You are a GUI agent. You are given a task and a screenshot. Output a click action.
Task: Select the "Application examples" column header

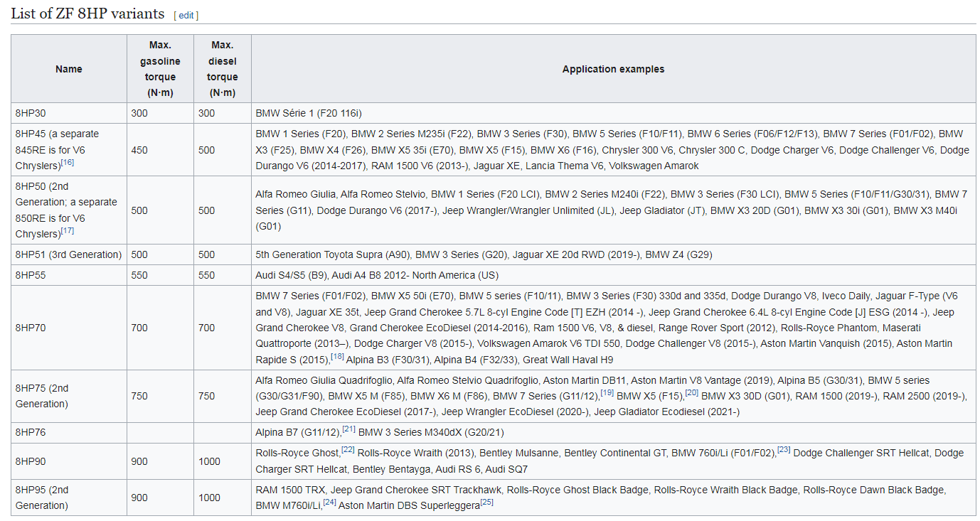pyautogui.click(x=613, y=69)
